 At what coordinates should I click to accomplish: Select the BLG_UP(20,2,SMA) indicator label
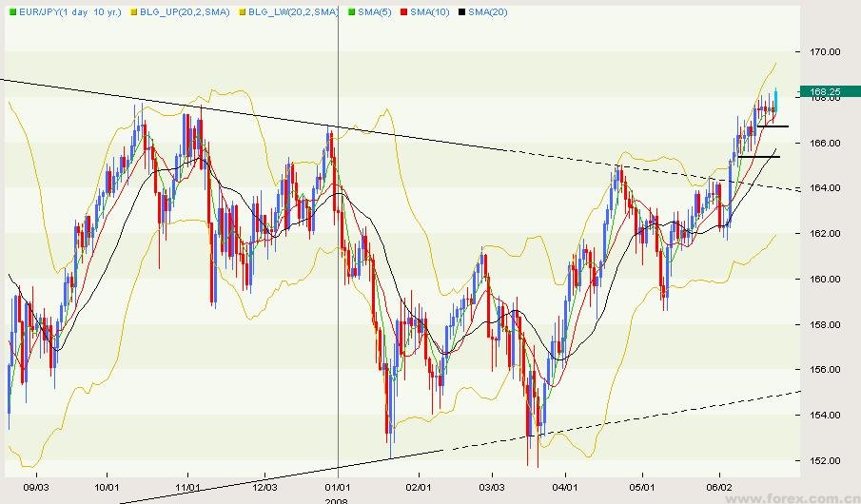[184, 11]
